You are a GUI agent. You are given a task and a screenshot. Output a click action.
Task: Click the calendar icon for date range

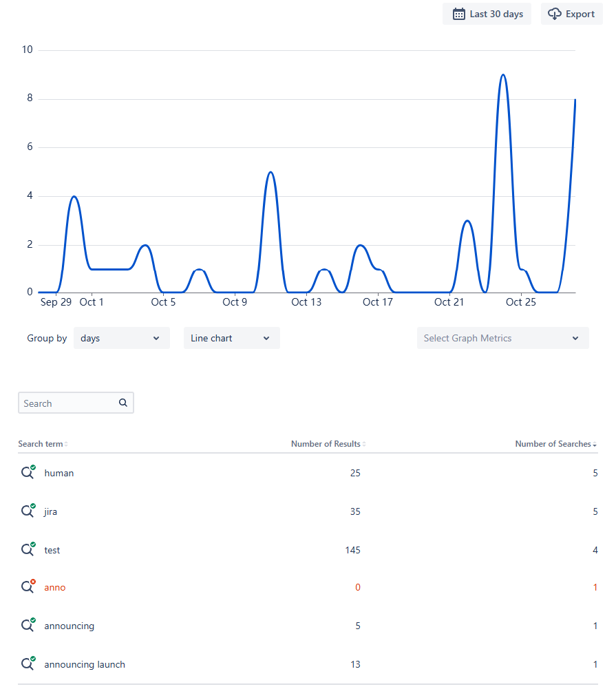pos(459,14)
